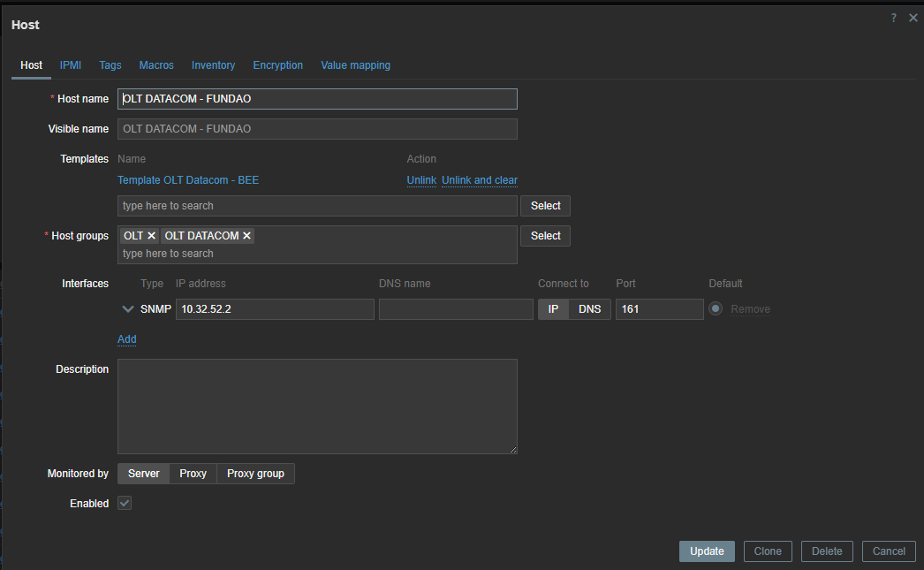
Task: Set Connect to IP
Action: [x=553, y=309]
